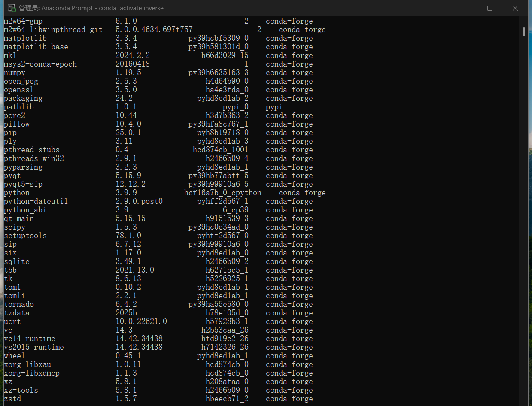
Task: Select the 'openjpeg' package name
Action: coord(21,81)
